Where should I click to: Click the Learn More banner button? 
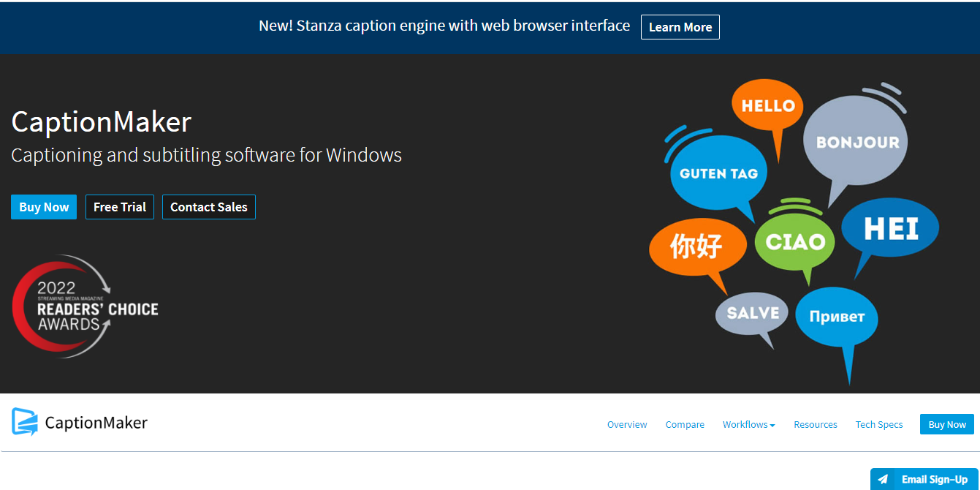[x=680, y=27]
